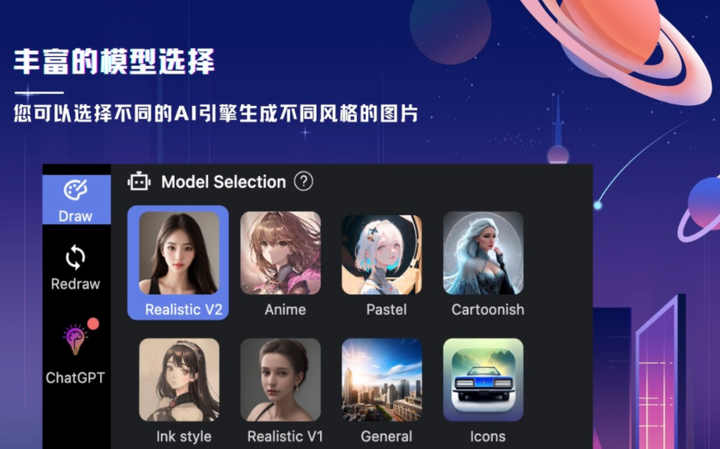Viewport: 720px width, 449px height.
Task: Select the Realistic V1 model thumbnail
Action: click(x=281, y=380)
